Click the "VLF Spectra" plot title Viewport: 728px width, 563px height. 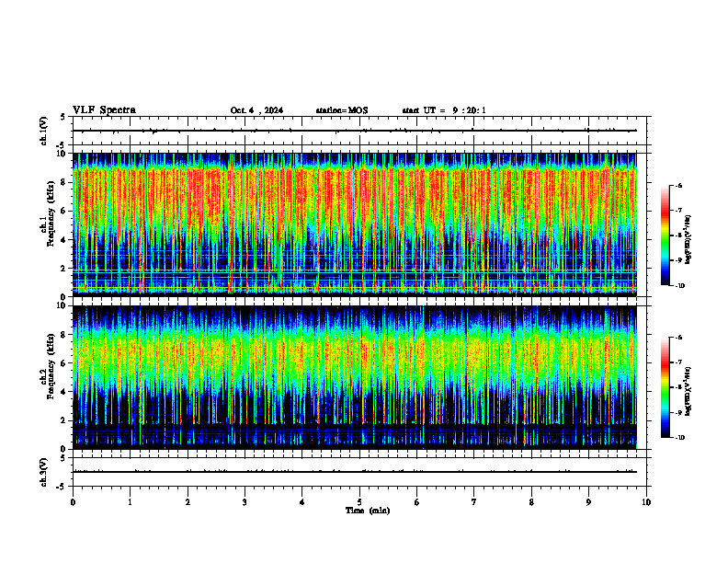coord(104,110)
